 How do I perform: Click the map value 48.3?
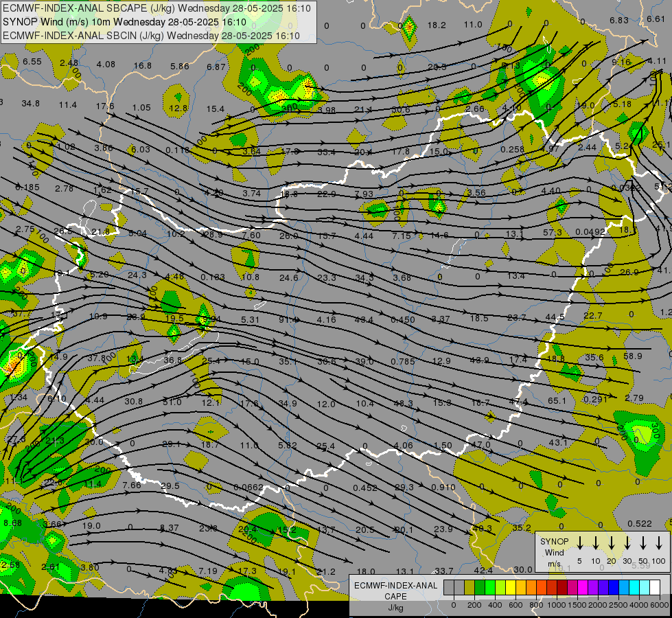tap(403, 403)
